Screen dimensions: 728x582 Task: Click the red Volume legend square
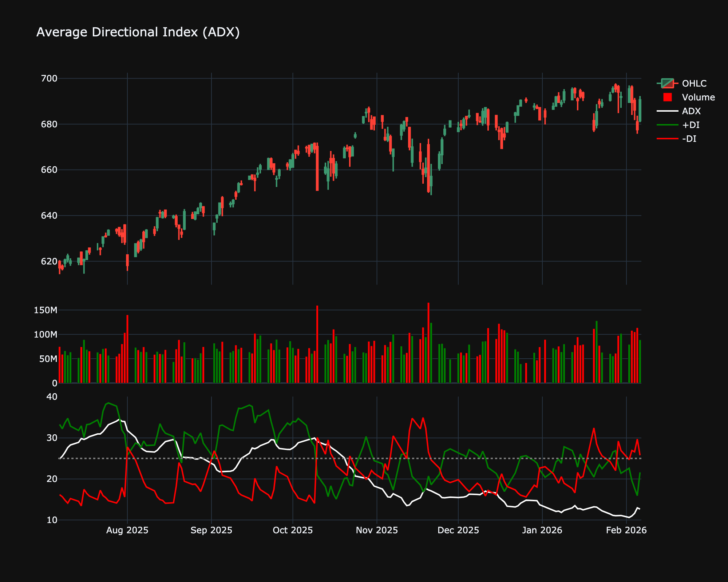click(x=667, y=97)
